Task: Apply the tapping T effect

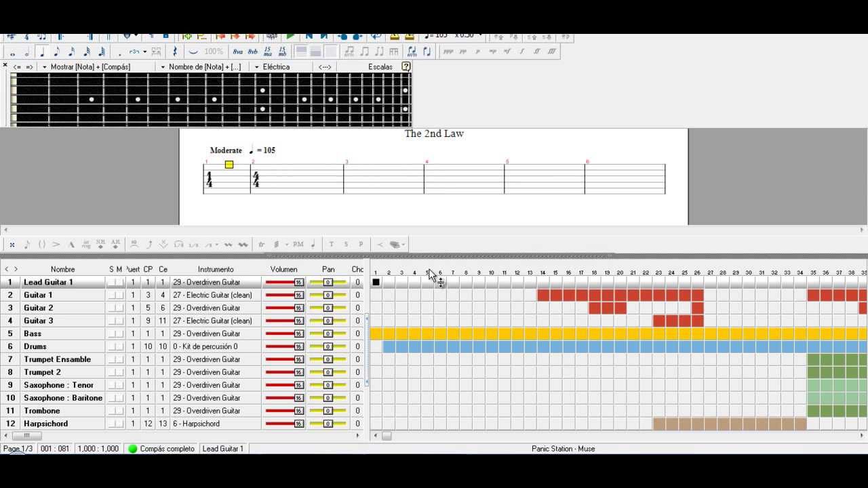Action: tap(331, 245)
